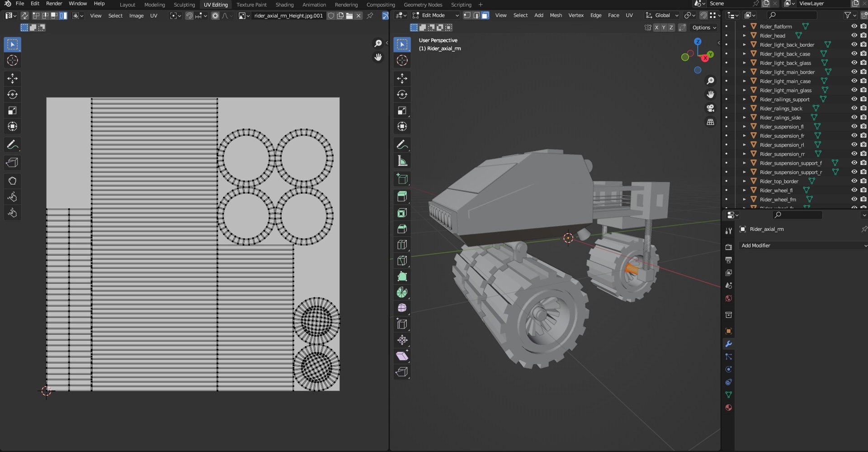This screenshot has width=868, height=452.
Task: Enable Z axis mirror toggle
Action: coord(671,28)
